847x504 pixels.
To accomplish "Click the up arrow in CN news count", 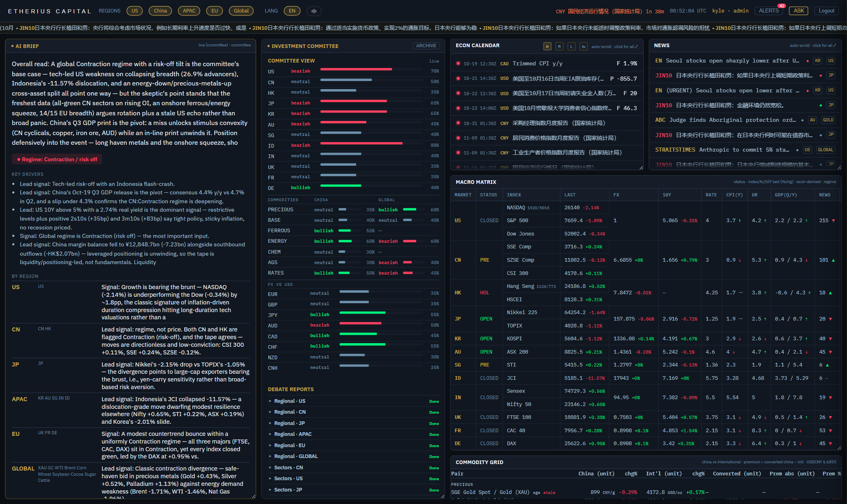I will 833,260.
